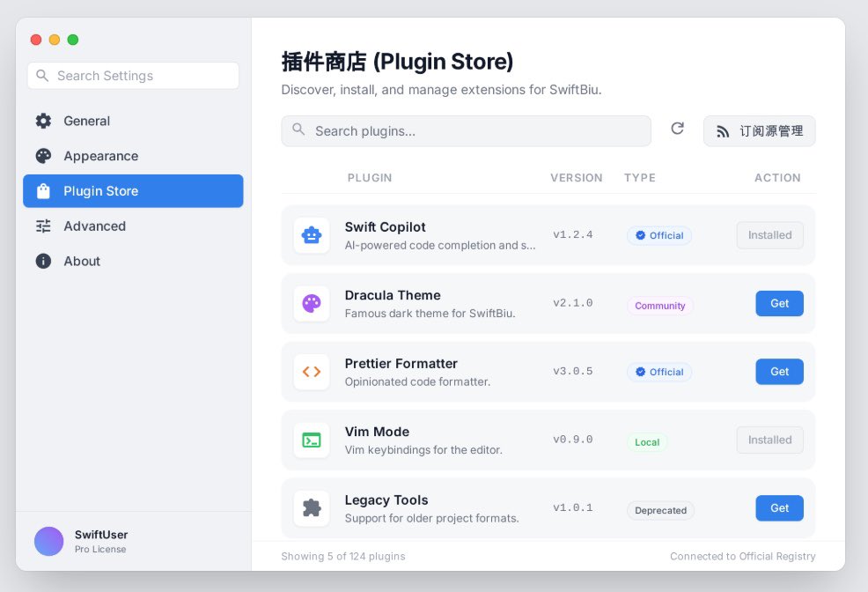The width and height of the screenshot is (868, 592).
Task: Click the Dracula Theme palette icon
Action: pyautogui.click(x=311, y=303)
